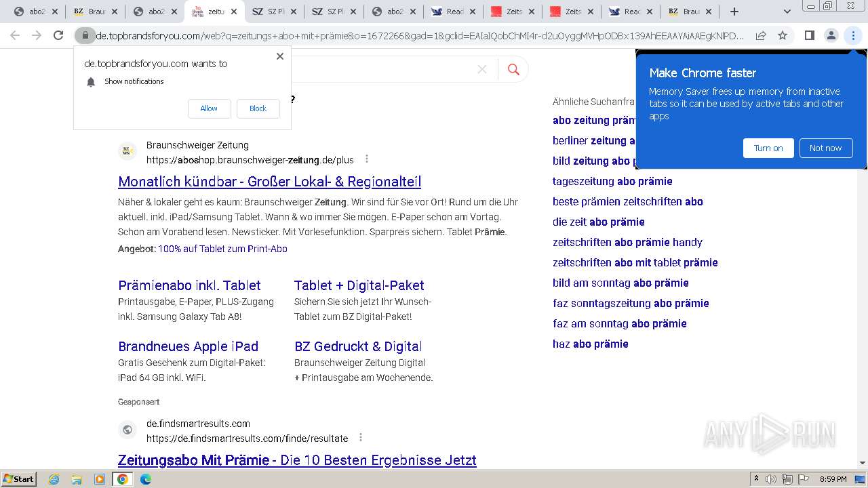Screen dimensions: 868x488
Task: Submit search with magnifier icon
Action: (x=513, y=69)
